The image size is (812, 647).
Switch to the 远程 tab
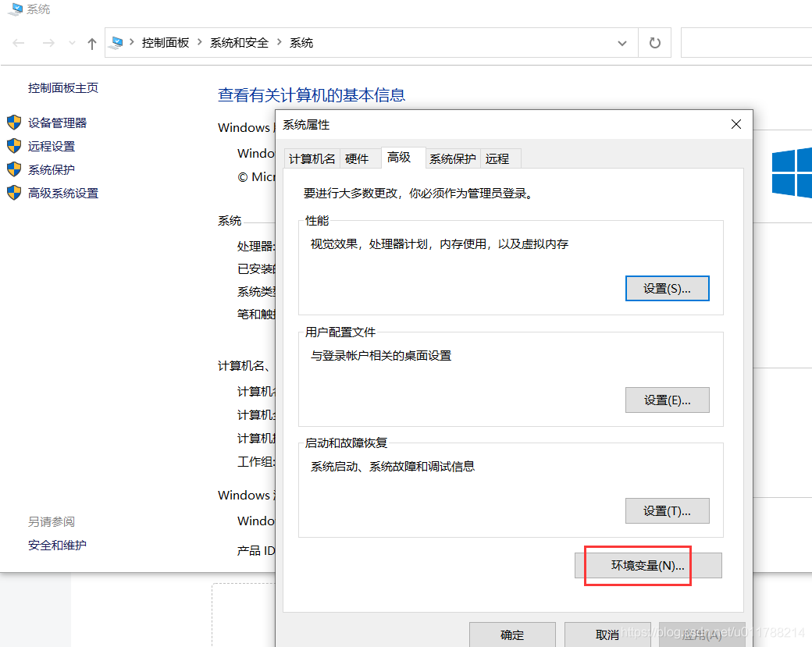point(498,158)
